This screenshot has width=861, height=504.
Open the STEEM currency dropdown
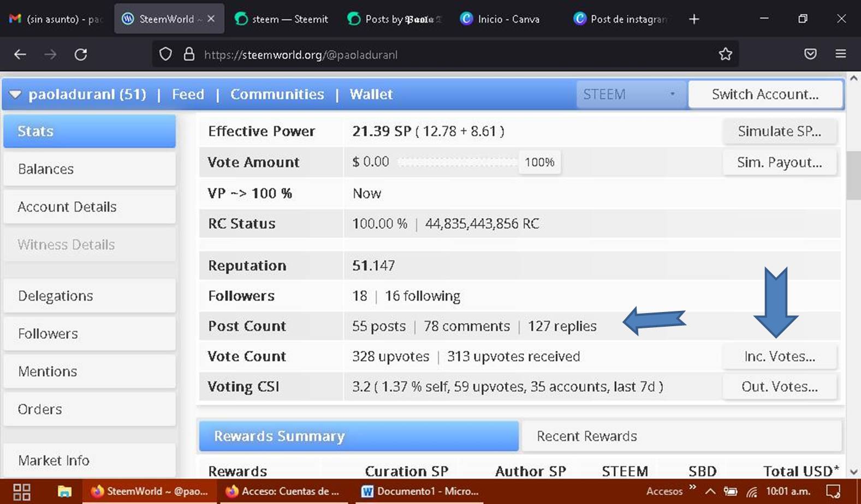[x=631, y=94]
